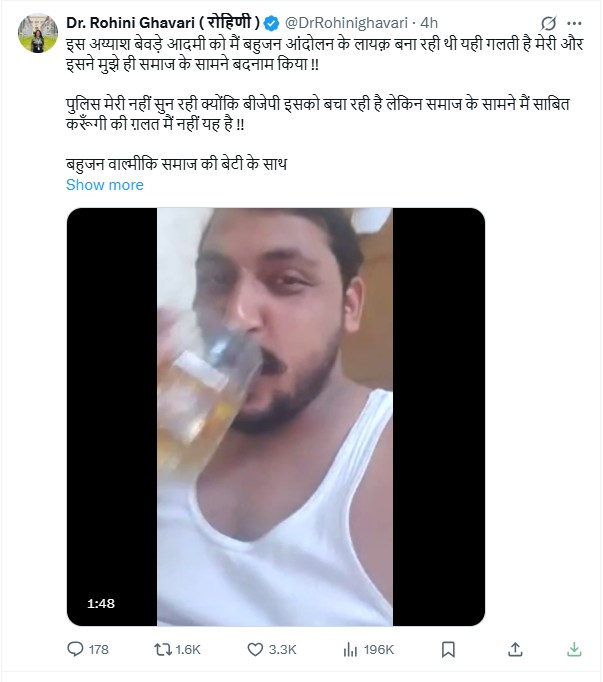Click the reply speech bubble icon
Screen dimensions: 603x682
[x=75, y=649]
